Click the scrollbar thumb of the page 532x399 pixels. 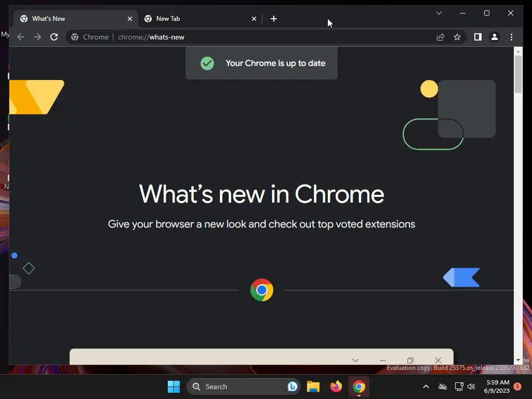click(x=518, y=74)
